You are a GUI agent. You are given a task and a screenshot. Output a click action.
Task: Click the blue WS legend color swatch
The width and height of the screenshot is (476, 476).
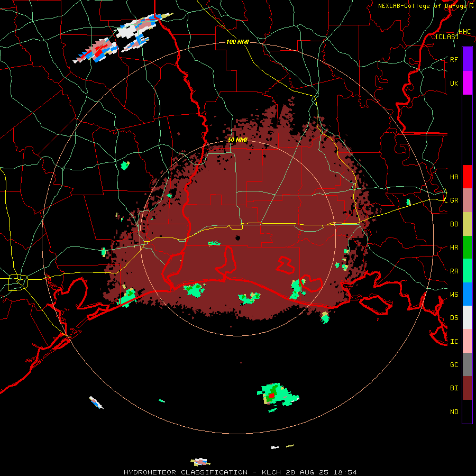[467, 294]
